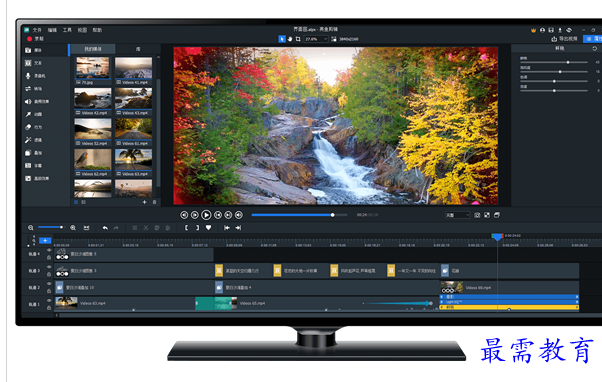Click the timeline zoom slider handle
Image resolution: width=602 pixels, height=382 pixels.
61,227
